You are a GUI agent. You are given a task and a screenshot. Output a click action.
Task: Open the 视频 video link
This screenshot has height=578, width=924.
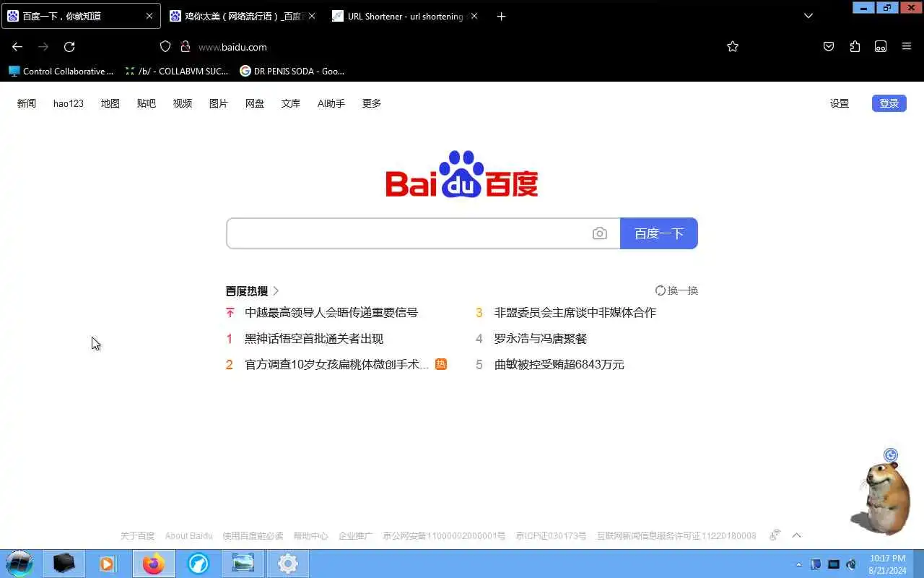183,103
